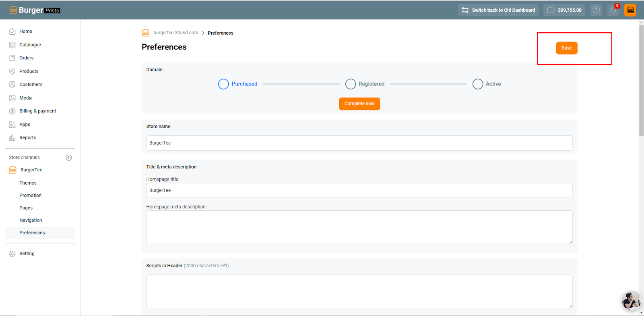Open the Reports page
The width and height of the screenshot is (644, 316).
(28, 138)
